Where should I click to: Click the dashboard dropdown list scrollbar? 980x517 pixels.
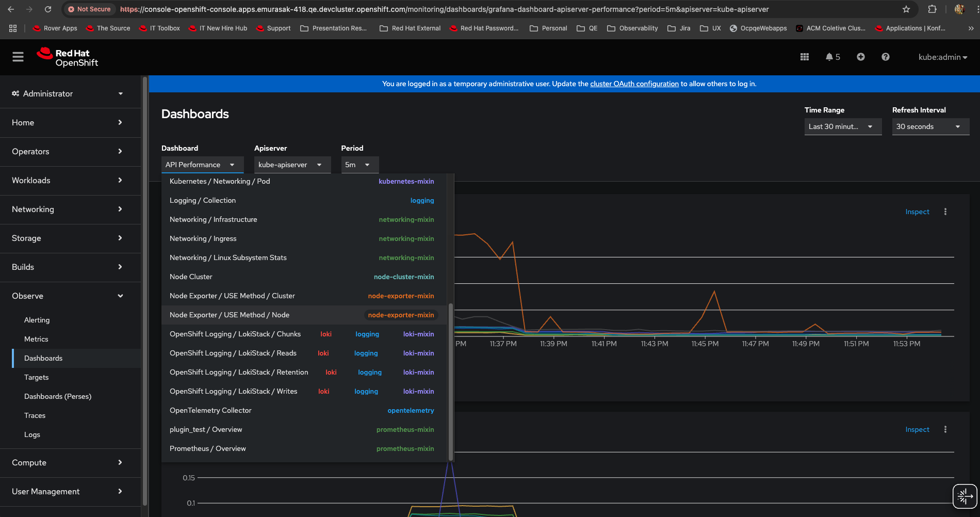pyautogui.click(x=451, y=382)
